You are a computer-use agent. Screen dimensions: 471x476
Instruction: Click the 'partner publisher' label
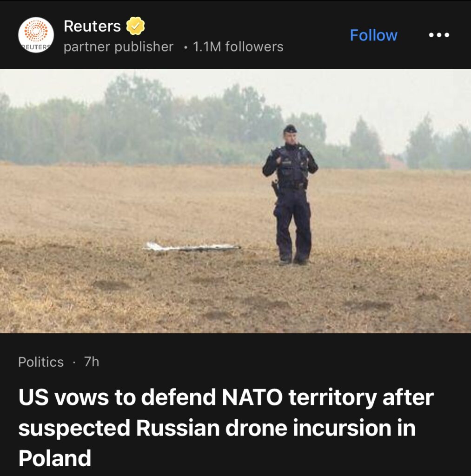[119, 47]
